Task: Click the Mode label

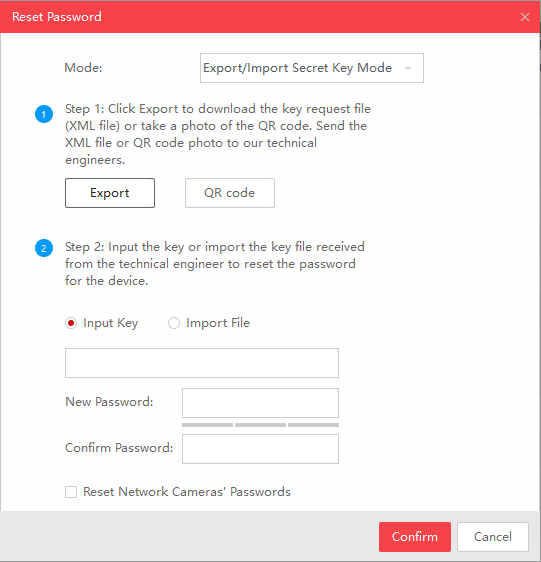Action: (83, 68)
